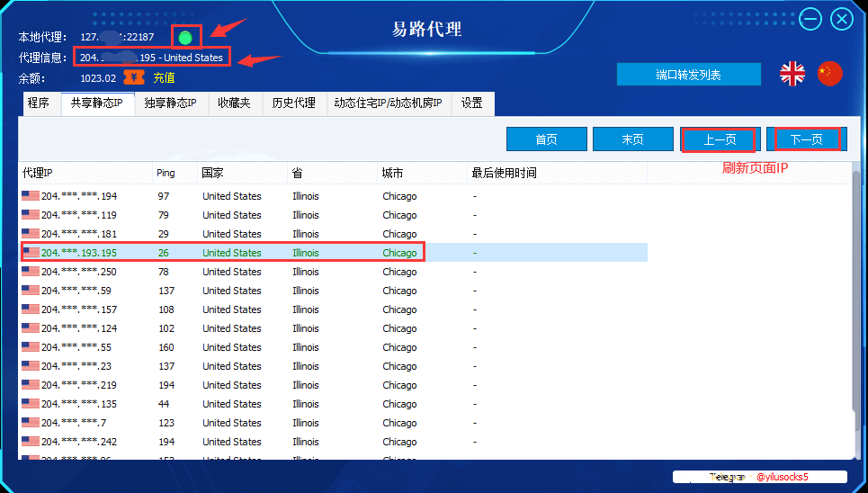Switch to the 独享静态IP tab
This screenshot has width=868, height=493.
(171, 103)
